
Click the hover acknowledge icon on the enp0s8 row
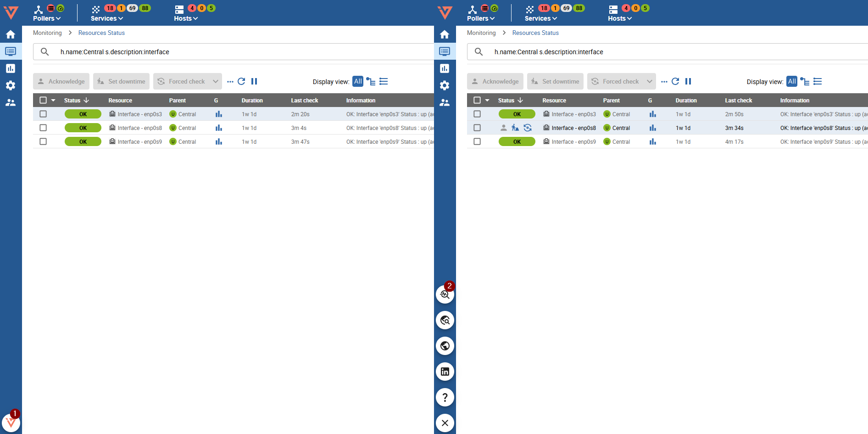(x=503, y=128)
